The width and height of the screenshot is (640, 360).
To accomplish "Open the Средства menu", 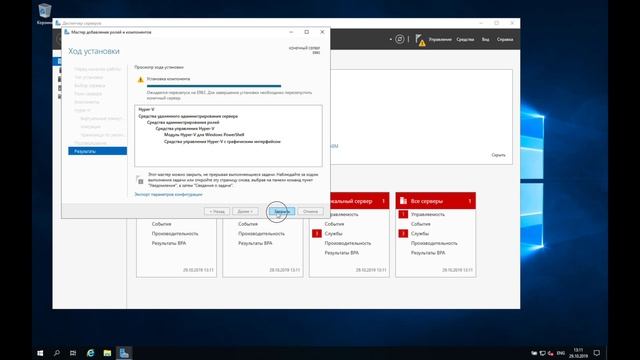I will click(465, 40).
